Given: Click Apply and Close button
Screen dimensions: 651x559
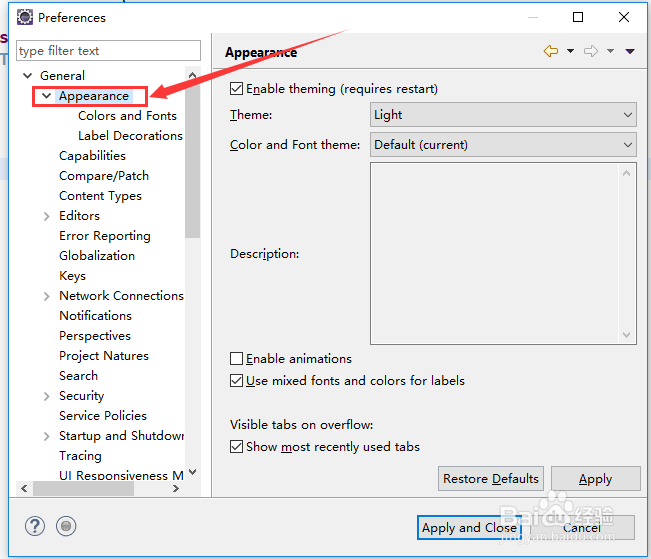Looking at the screenshot, I should click(x=469, y=527).
